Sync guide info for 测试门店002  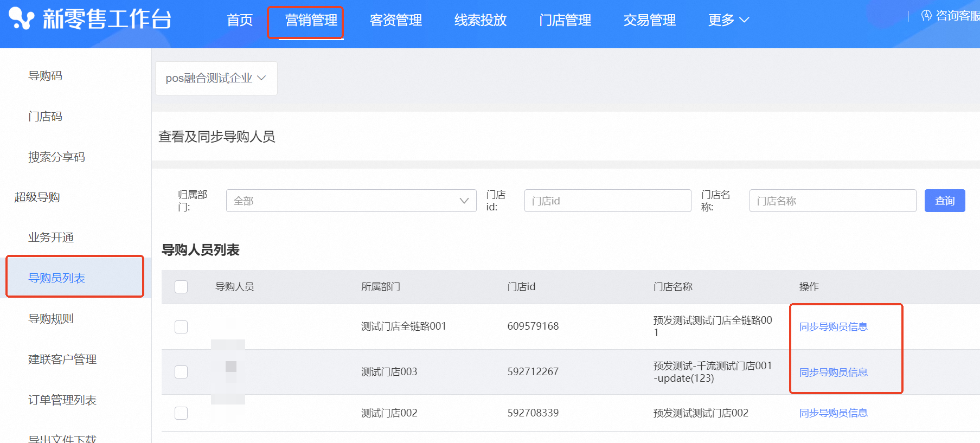pos(833,413)
